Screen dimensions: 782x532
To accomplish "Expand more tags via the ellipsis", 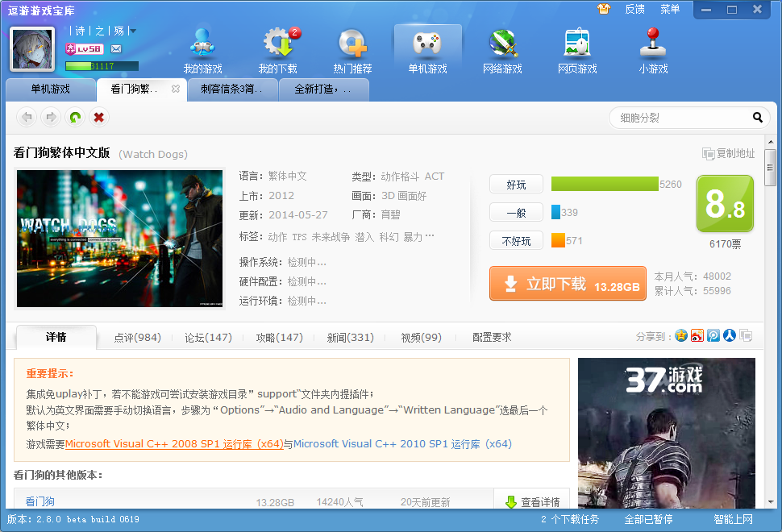I will pos(430,236).
